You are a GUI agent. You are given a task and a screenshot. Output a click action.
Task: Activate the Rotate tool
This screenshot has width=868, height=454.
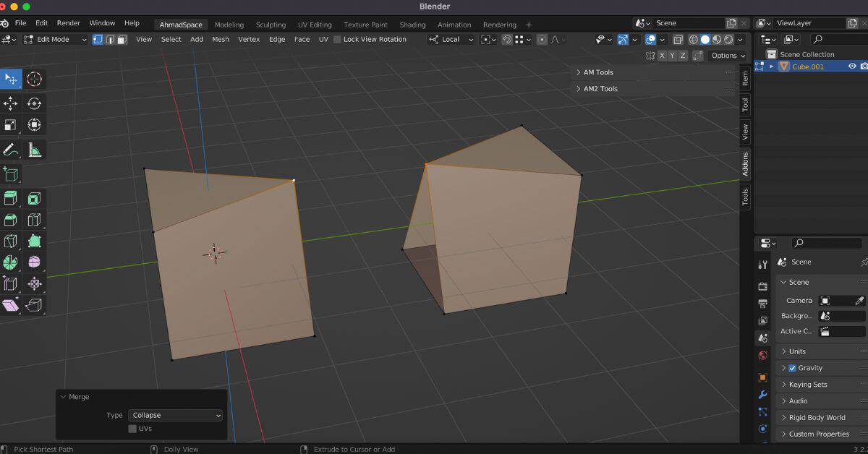(34, 103)
